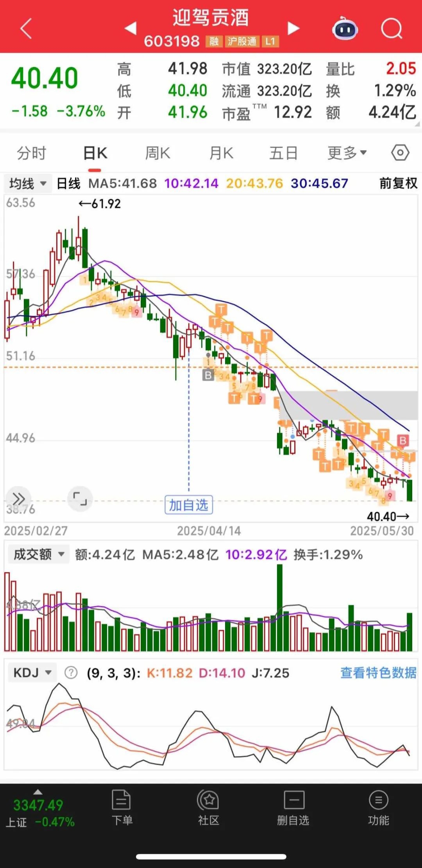Image resolution: width=422 pixels, height=868 pixels.
Task: Tap the date label 2025/04/14
Action: tap(209, 531)
